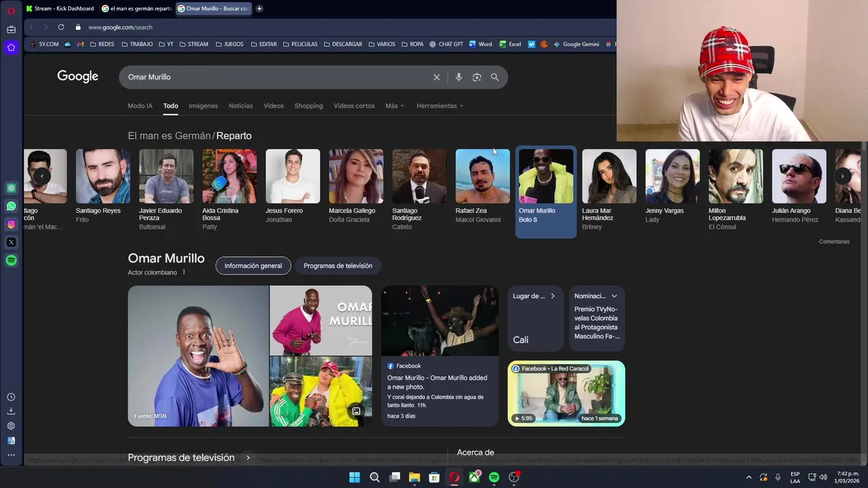868x488 pixels.
Task: Open the browser history clock icon
Action: (x=11, y=397)
